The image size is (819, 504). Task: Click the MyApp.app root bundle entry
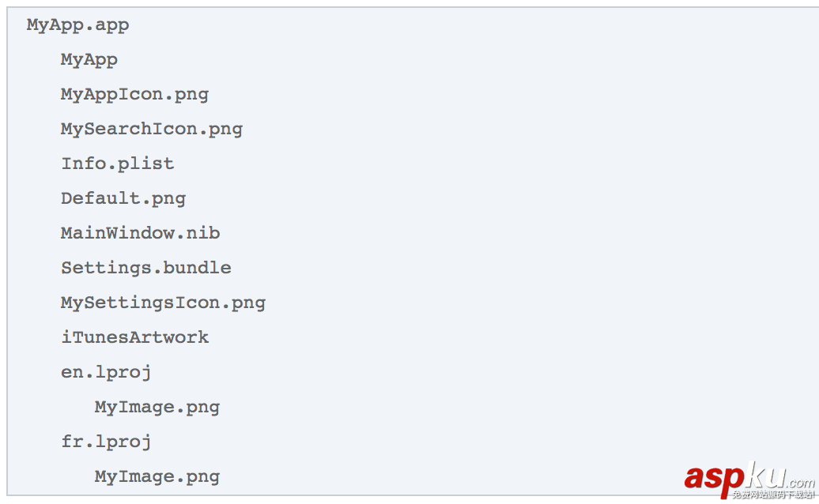click(77, 24)
